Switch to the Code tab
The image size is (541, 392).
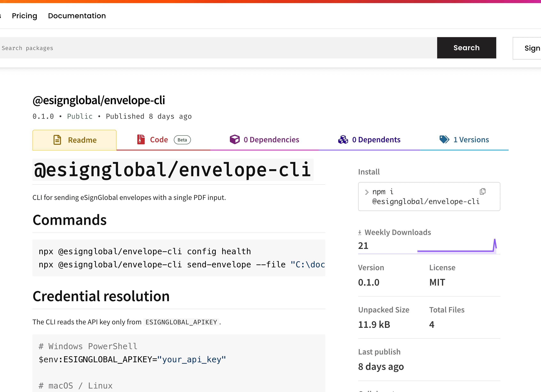coord(164,140)
